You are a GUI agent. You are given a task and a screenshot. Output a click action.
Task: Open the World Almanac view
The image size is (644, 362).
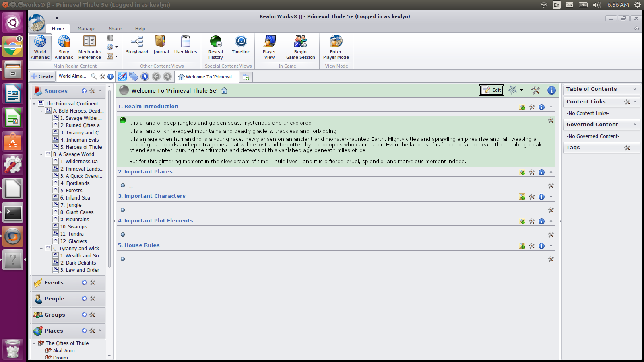pos(40,47)
